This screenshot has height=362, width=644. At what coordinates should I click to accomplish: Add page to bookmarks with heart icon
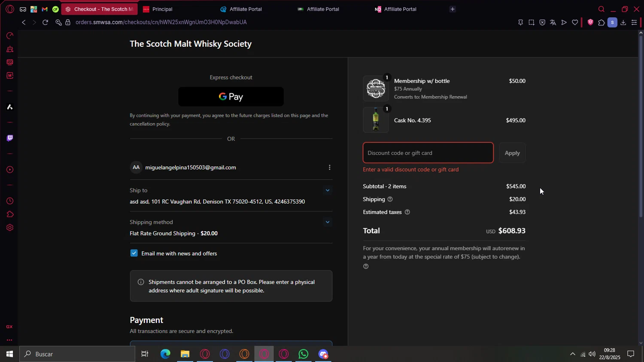(575, 22)
